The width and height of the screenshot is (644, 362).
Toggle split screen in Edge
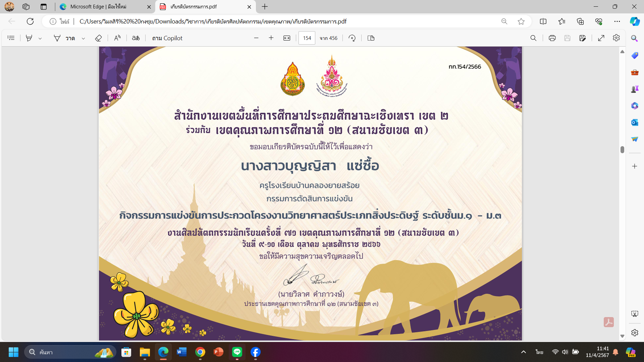[x=543, y=21]
